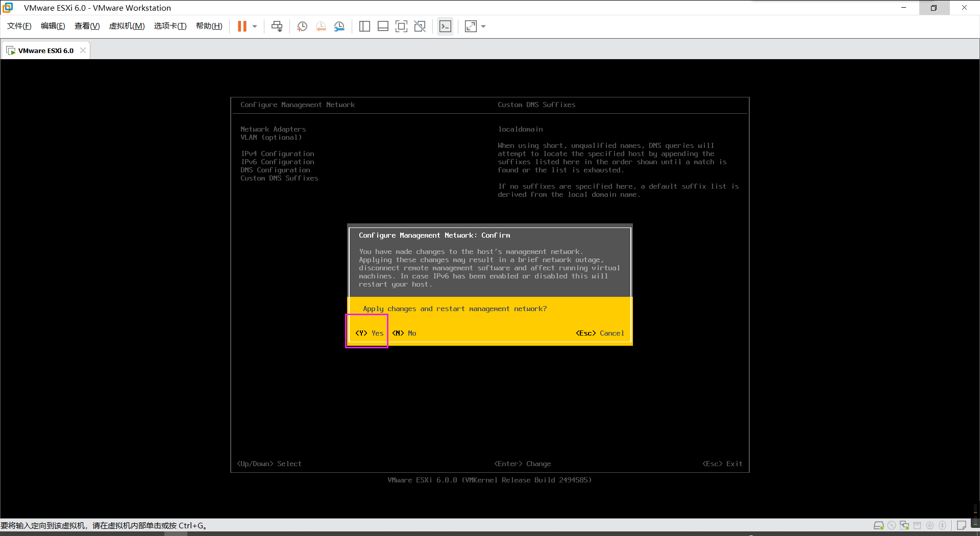The height and width of the screenshot is (536, 980).
Task: Click the Configure Management Network: Confirm title
Action: (x=434, y=235)
